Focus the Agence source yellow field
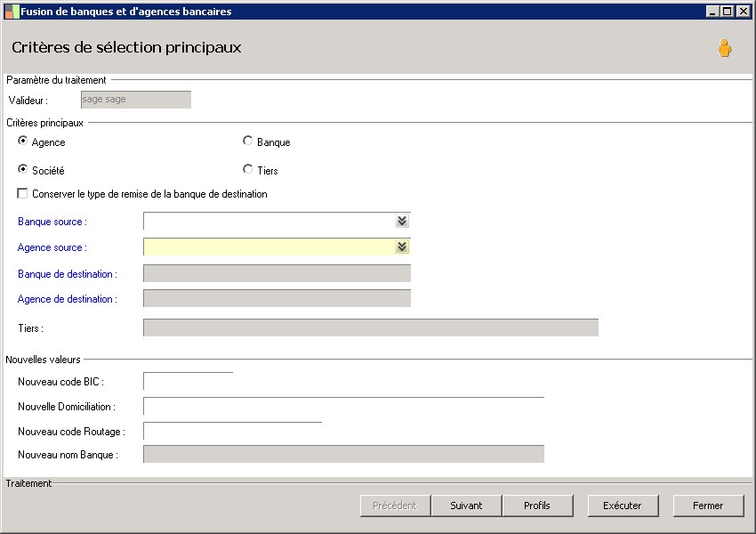This screenshot has height=534, width=756. click(x=269, y=247)
